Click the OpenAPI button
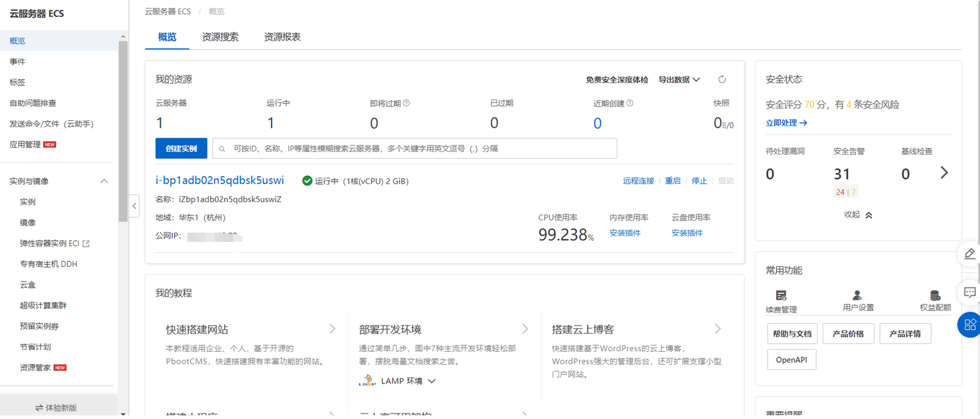The width and height of the screenshot is (980, 419). pos(791,360)
